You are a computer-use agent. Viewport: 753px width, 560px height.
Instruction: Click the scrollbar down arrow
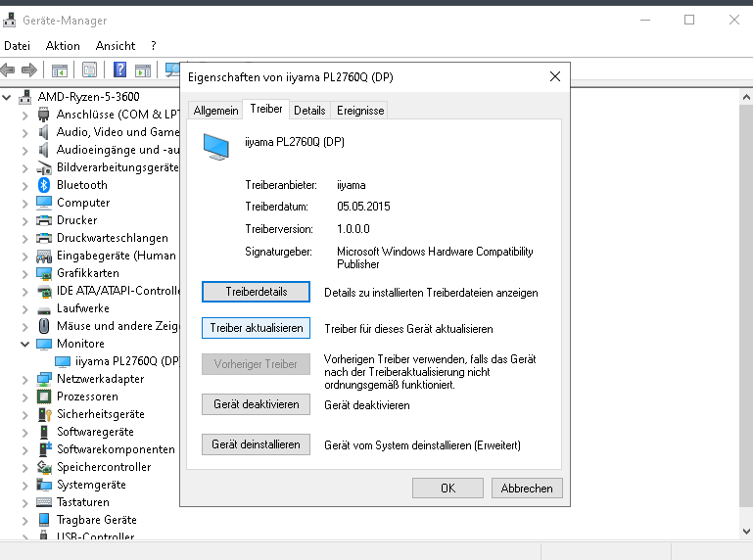pos(746,532)
